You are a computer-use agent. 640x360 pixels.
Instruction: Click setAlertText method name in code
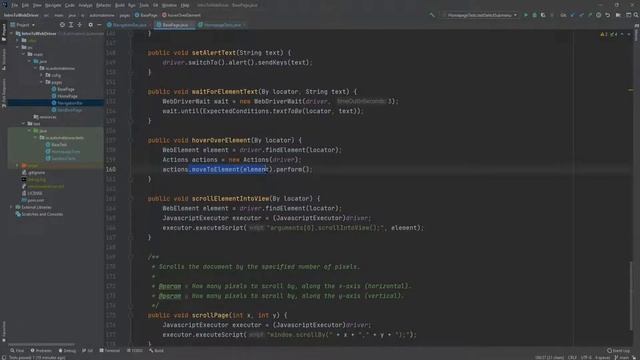[214, 53]
